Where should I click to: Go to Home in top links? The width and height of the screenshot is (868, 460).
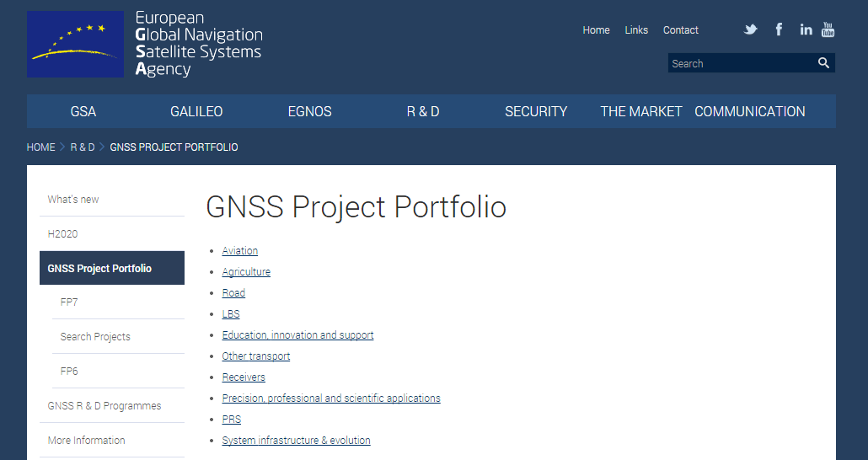pyautogui.click(x=596, y=29)
